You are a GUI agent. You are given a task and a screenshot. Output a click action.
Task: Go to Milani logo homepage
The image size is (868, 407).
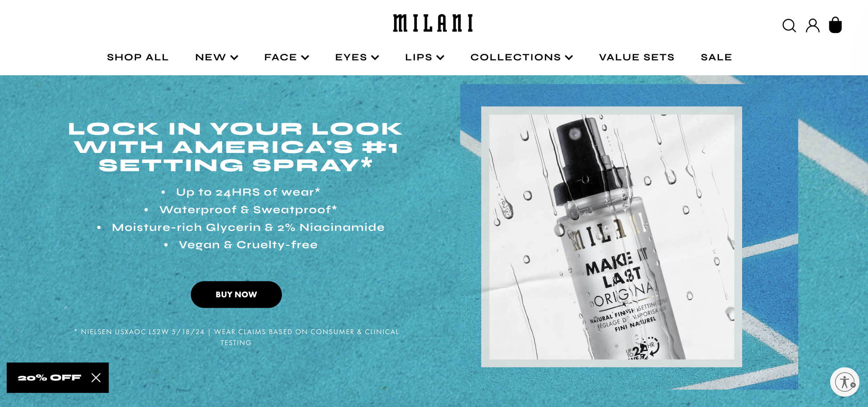click(x=433, y=23)
